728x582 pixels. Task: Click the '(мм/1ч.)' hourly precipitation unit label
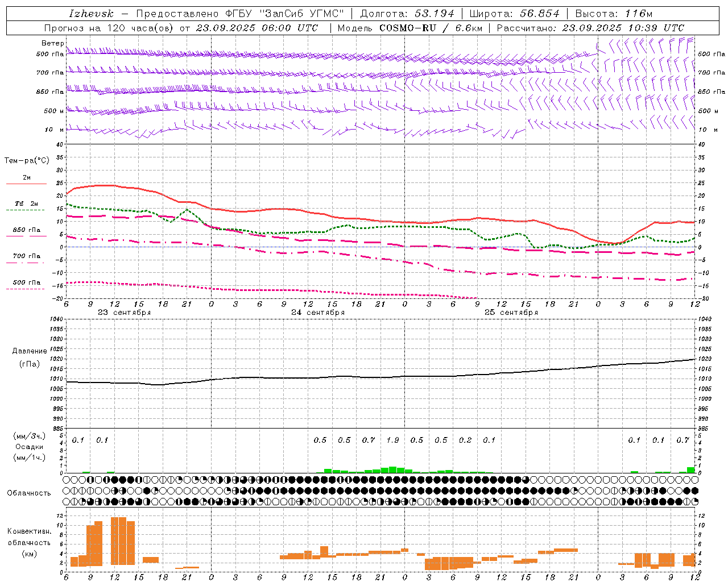click(29, 457)
